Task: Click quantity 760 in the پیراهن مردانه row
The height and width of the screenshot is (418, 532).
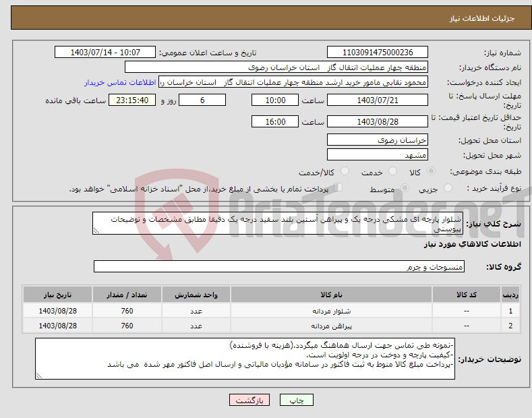Action: point(127,326)
